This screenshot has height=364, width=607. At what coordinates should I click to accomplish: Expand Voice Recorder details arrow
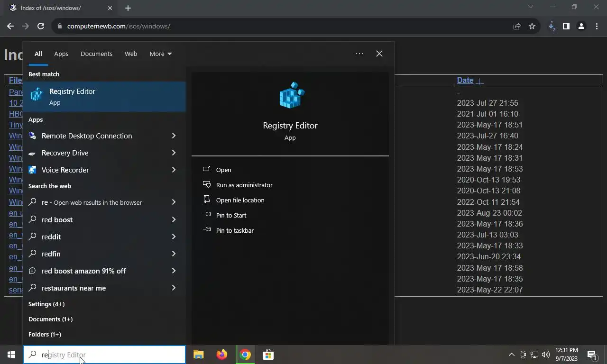pyautogui.click(x=174, y=170)
